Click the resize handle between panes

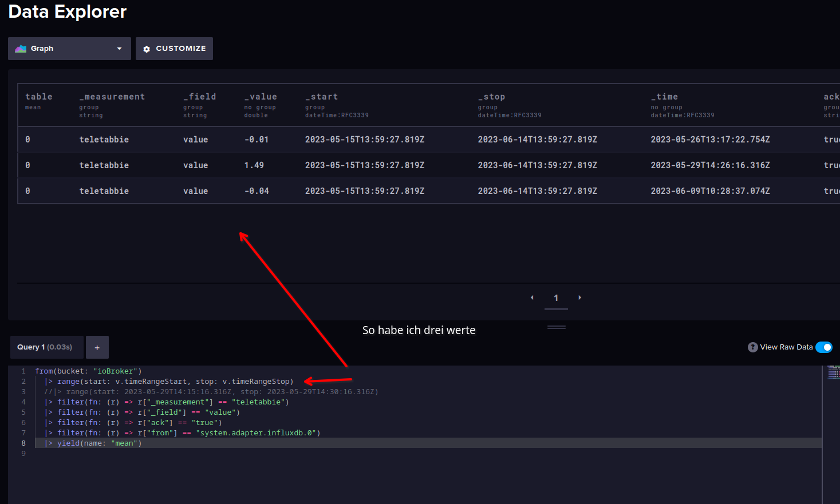pyautogui.click(x=557, y=327)
